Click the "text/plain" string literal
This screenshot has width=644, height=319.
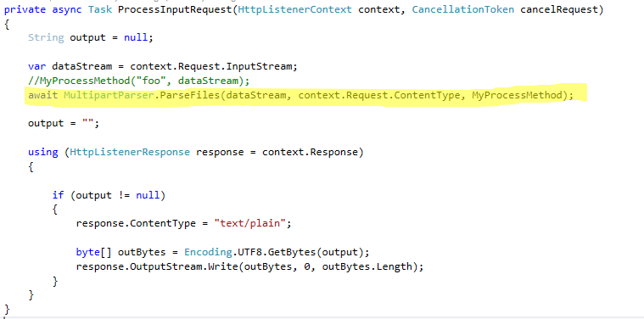click(249, 224)
